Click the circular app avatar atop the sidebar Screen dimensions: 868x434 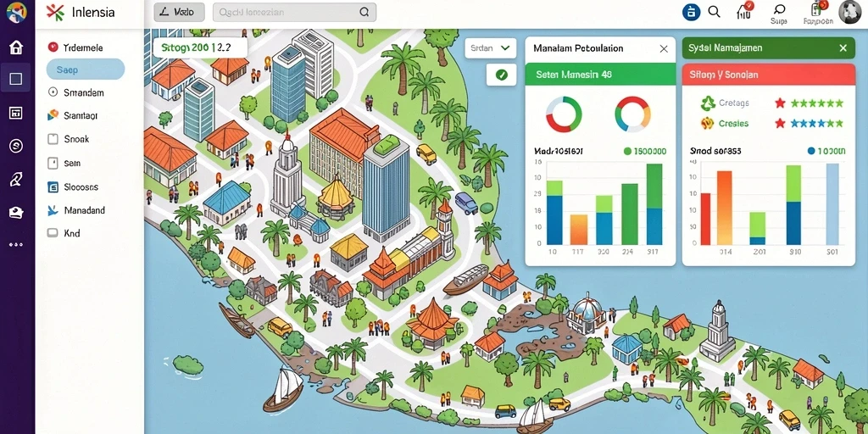coord(16,12)
